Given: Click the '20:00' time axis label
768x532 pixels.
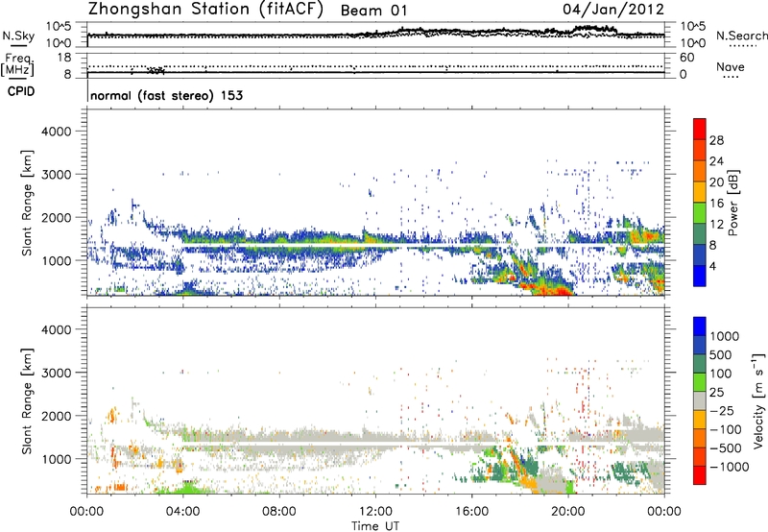Looking at the screenshot, I should (567, 512).
